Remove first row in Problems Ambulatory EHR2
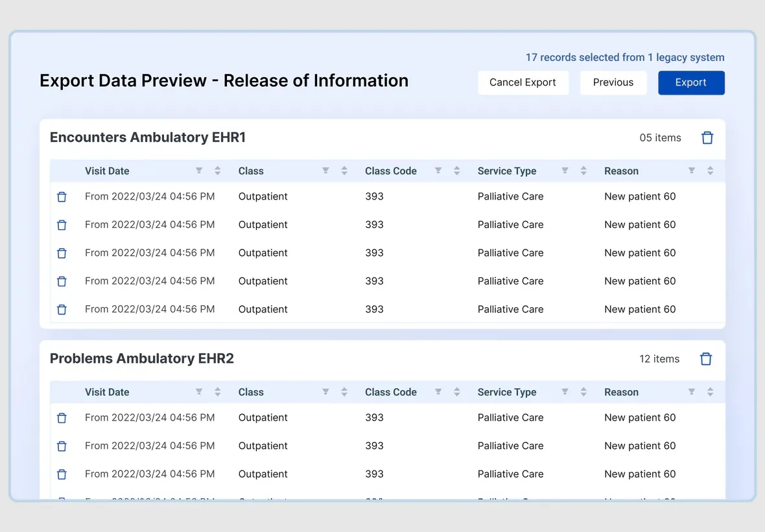The height and width of the screenshot is (532, 765). [62, 418]
